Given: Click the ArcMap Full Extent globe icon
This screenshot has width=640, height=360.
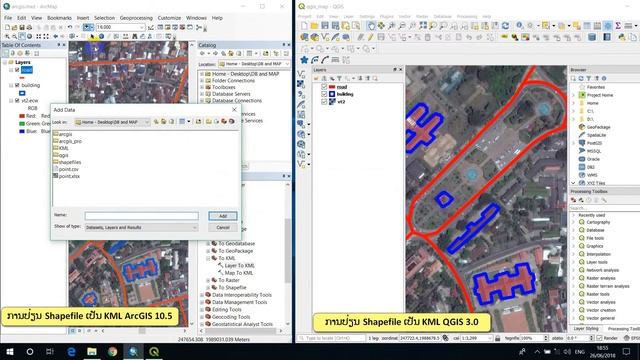Looking at the screenshot, I should click(29, 36).
